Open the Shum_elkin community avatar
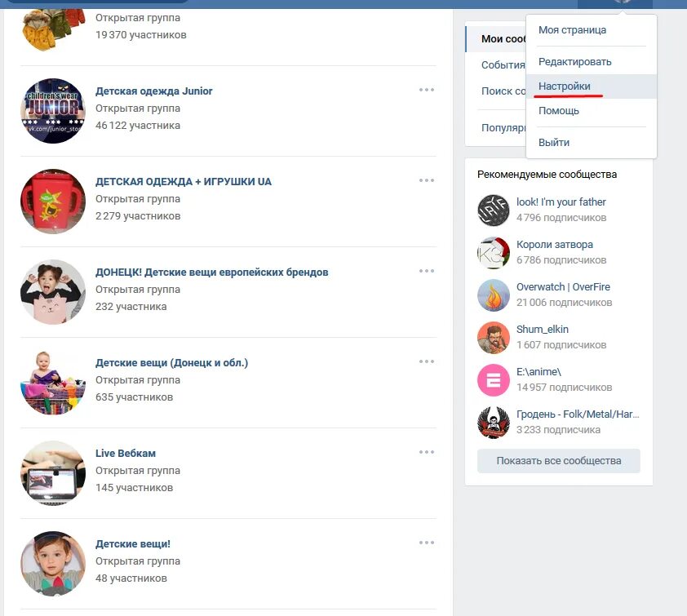 (x=494, y=338)
